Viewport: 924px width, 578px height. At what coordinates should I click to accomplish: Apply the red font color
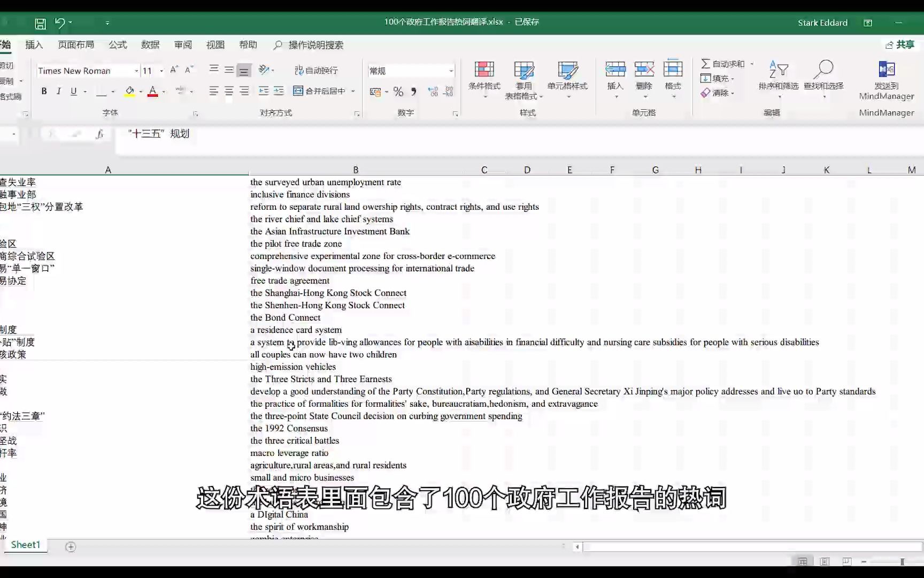click(152, 92)
